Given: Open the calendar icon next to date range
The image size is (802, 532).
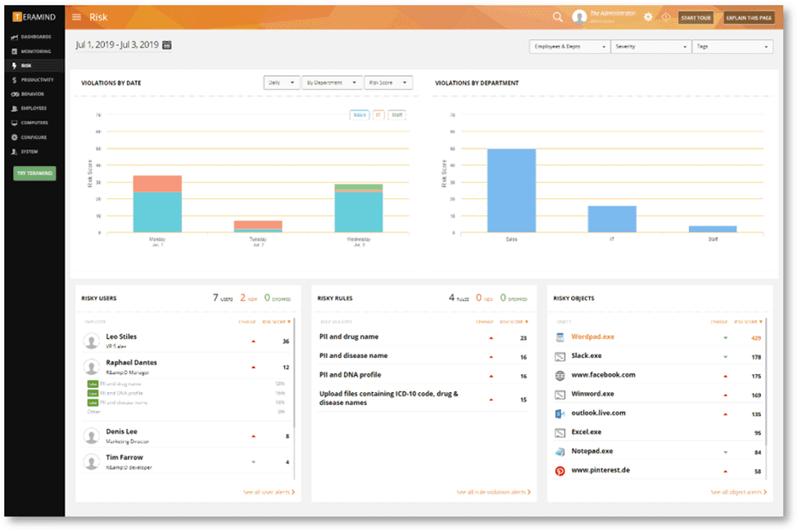Looking at the screenshot, I should point(167,44).
